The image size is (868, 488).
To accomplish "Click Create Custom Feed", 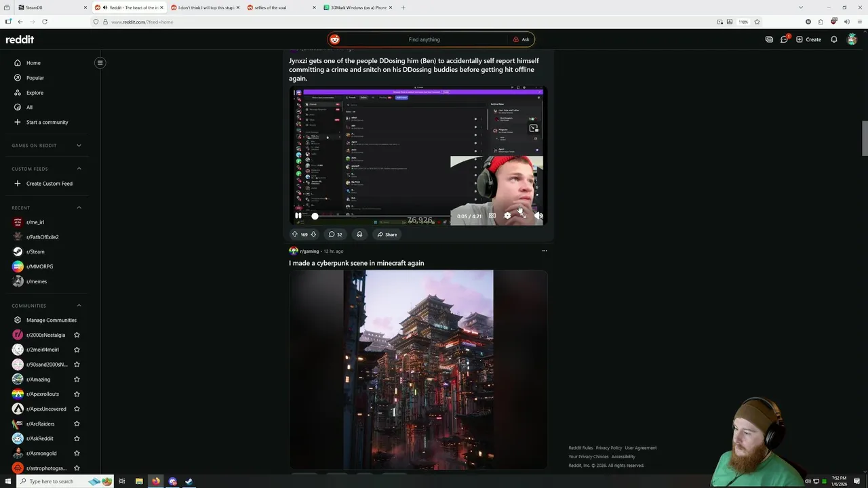I will coord(49,184).
